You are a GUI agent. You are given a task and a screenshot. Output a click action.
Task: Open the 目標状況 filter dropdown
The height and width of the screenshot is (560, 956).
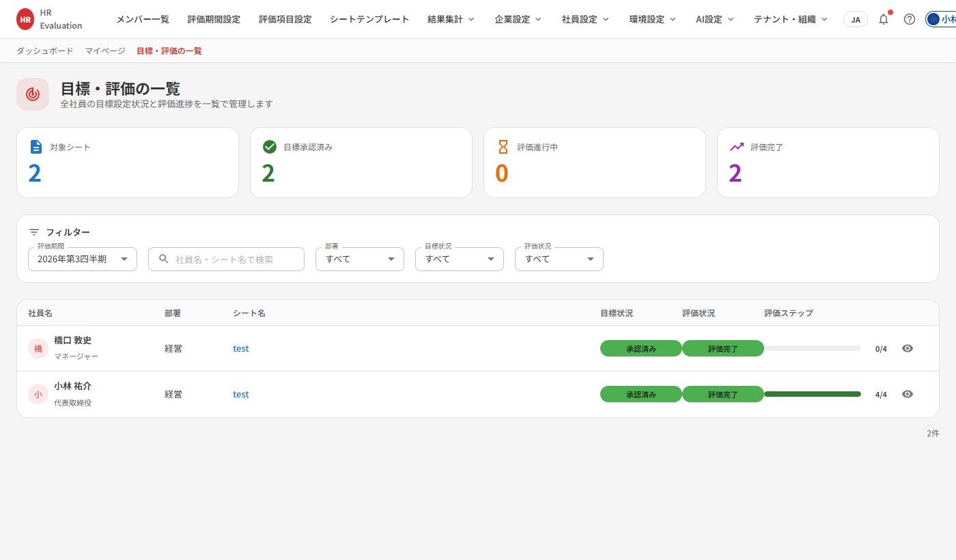tap(460, 259)
